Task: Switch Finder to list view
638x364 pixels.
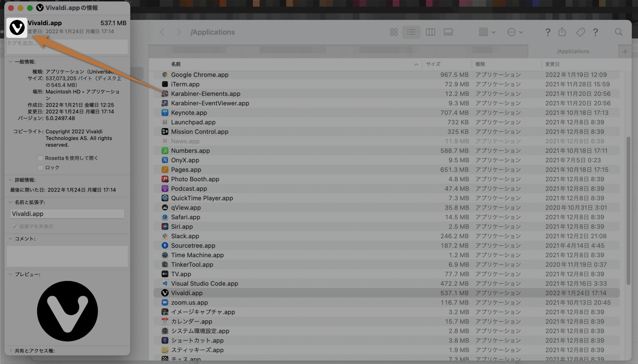Action: [411, 32]
